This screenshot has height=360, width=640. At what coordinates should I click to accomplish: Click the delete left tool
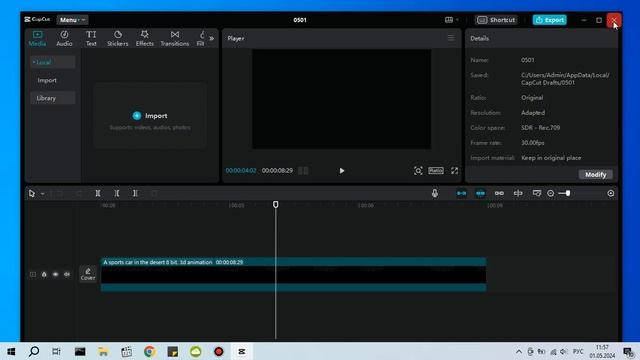pyautogui.click(x=117, y=193)
